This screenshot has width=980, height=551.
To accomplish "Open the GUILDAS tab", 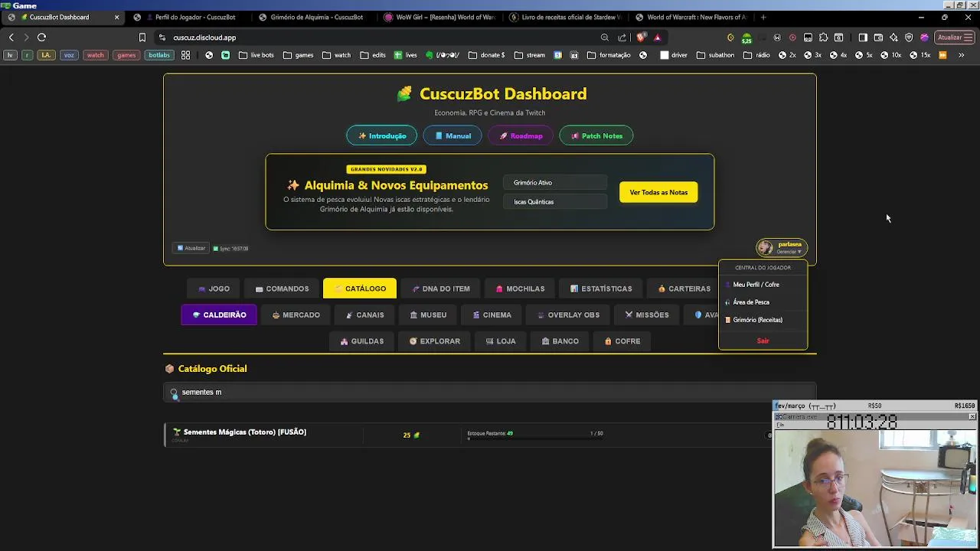I will click(362, 341).
